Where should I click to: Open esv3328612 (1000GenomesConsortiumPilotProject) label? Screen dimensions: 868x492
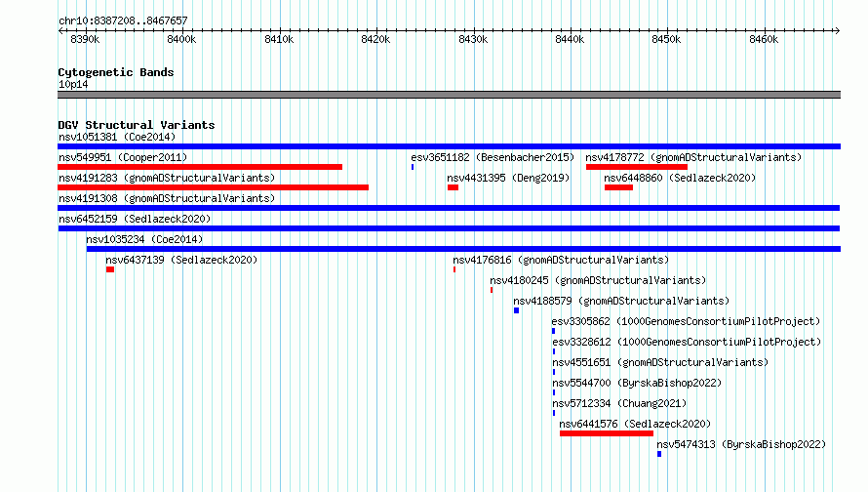tap(687, 342)
